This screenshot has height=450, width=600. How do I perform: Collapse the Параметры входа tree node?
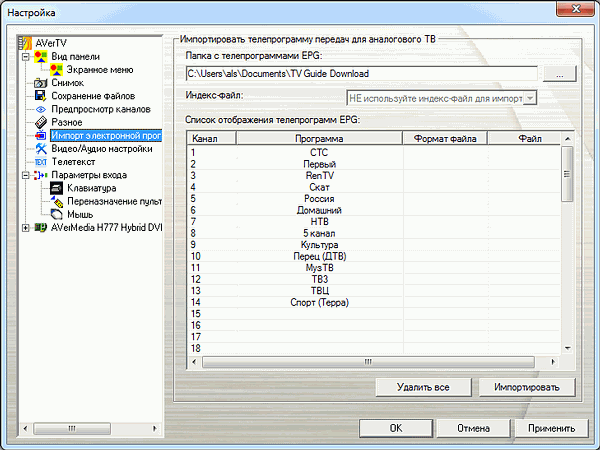(25, 175)
